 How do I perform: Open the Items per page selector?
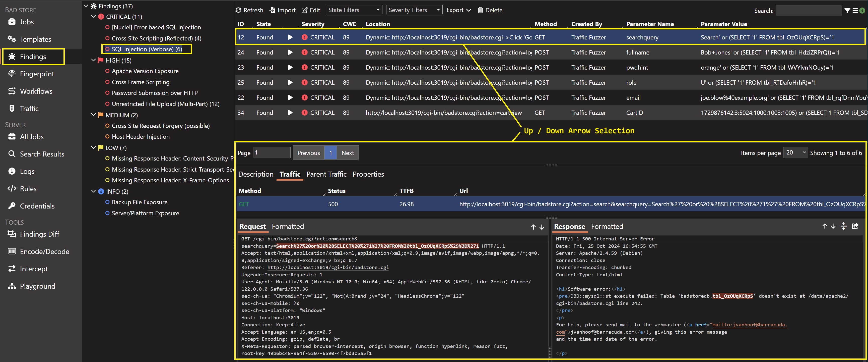click(x=795, y=152)
